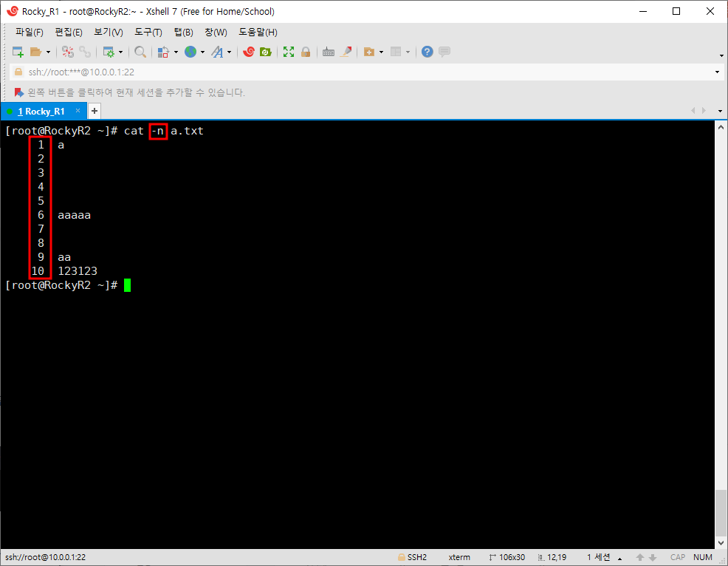Open Help with the question mark icon
The image size is (728, 566).
(427, 52)
